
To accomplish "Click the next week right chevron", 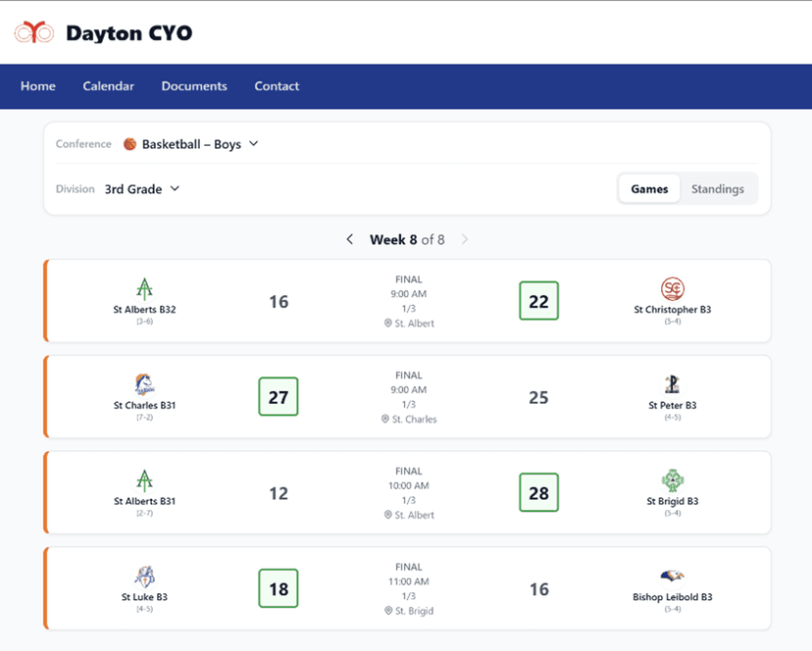I will tap(465, 239).
